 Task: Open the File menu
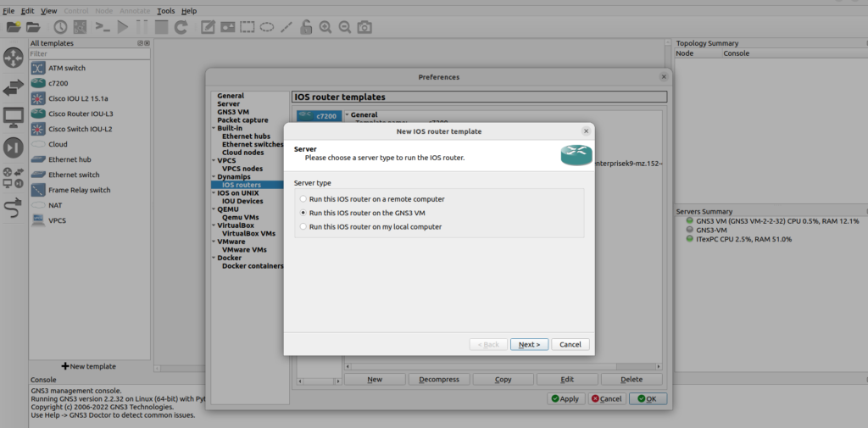(x=8, y=11)
